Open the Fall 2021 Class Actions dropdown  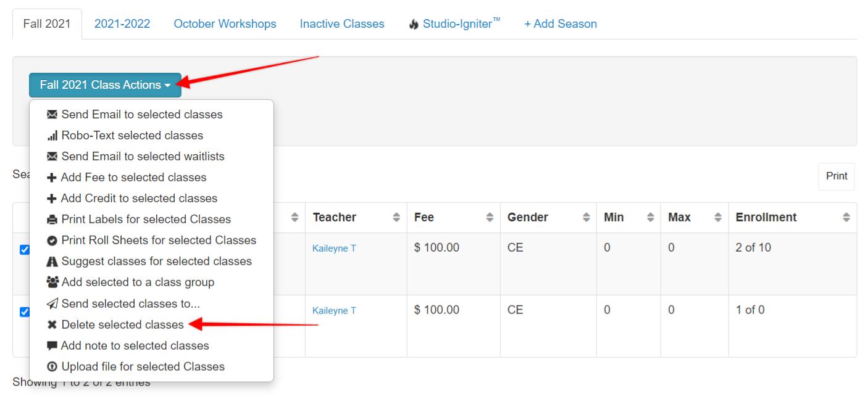pyautogui.click(x=105, y=85)
